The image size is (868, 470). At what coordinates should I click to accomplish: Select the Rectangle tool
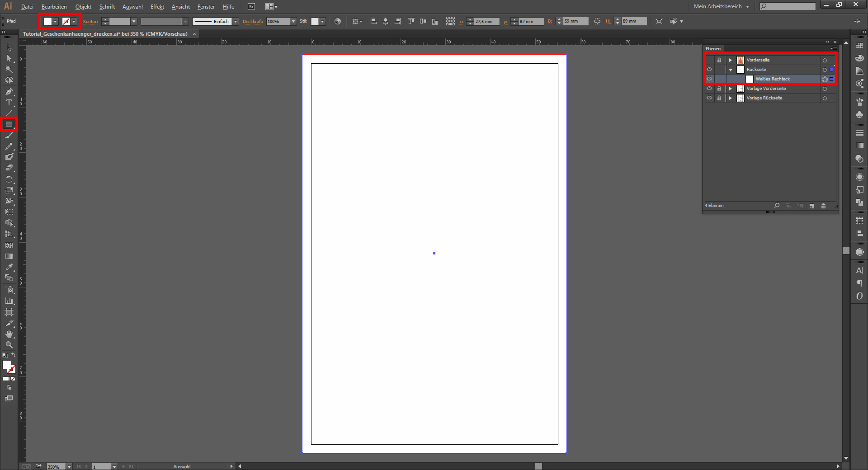(9, 124)
